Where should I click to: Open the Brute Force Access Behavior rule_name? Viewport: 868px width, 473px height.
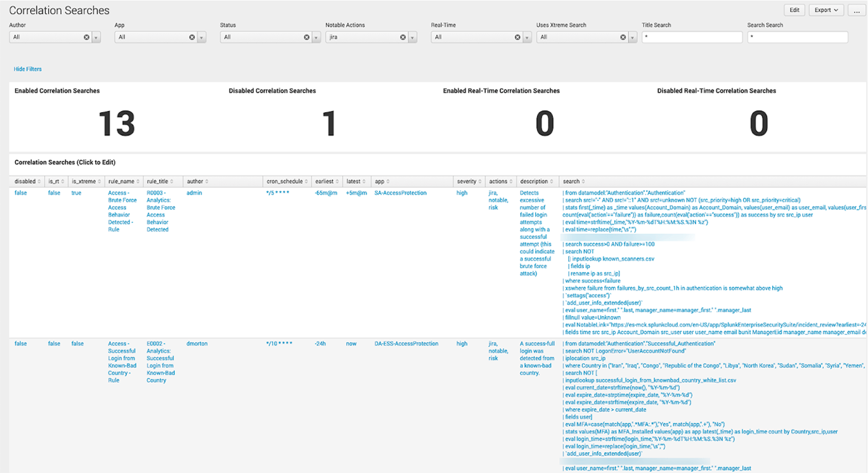click(x=121, y=211)
